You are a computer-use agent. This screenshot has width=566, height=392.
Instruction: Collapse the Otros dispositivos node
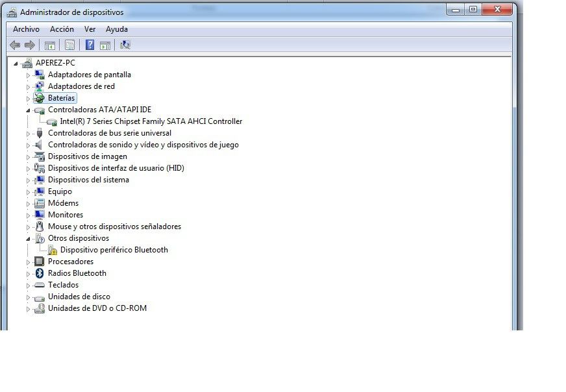tap(28, 239)
